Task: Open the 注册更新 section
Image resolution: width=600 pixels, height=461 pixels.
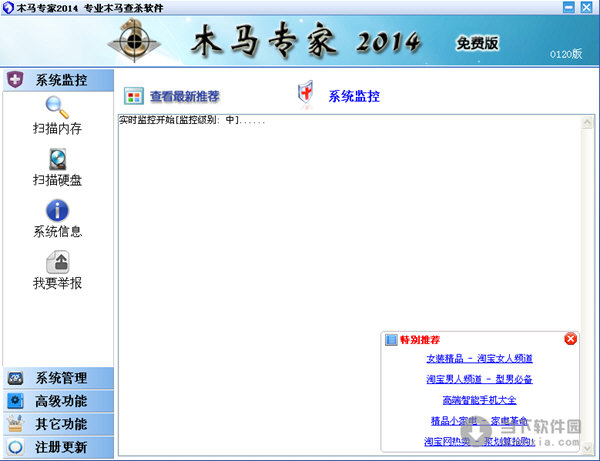Action: tap(59, 447)
